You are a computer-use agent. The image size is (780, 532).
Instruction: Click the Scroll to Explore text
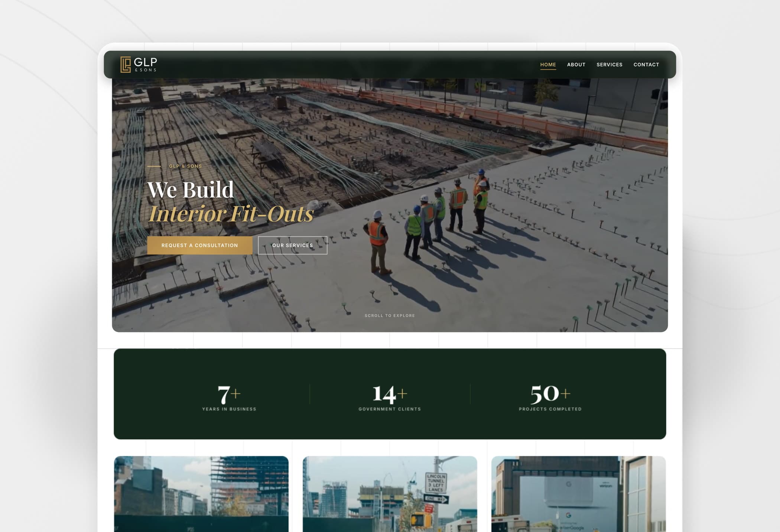point(390,315)
